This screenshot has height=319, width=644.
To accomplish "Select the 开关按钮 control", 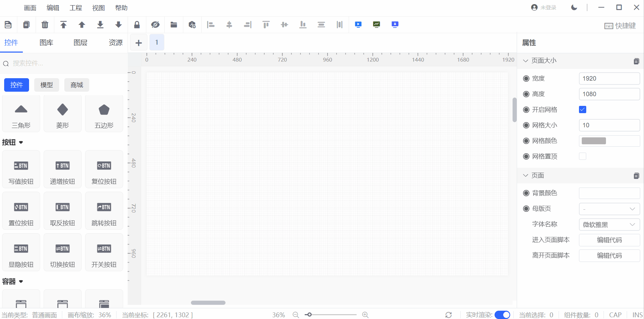I will tap(104, 253).
